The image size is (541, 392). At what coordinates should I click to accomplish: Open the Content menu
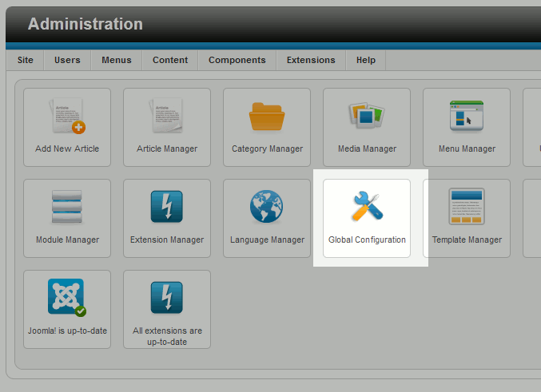coord(170,60)
